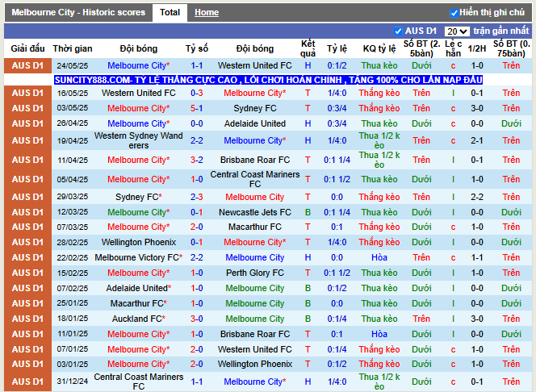Click the 1-1 score on 31/12/24
Image resolution: width=536 pixels, height=392 pixels.
tap(196, 382)
